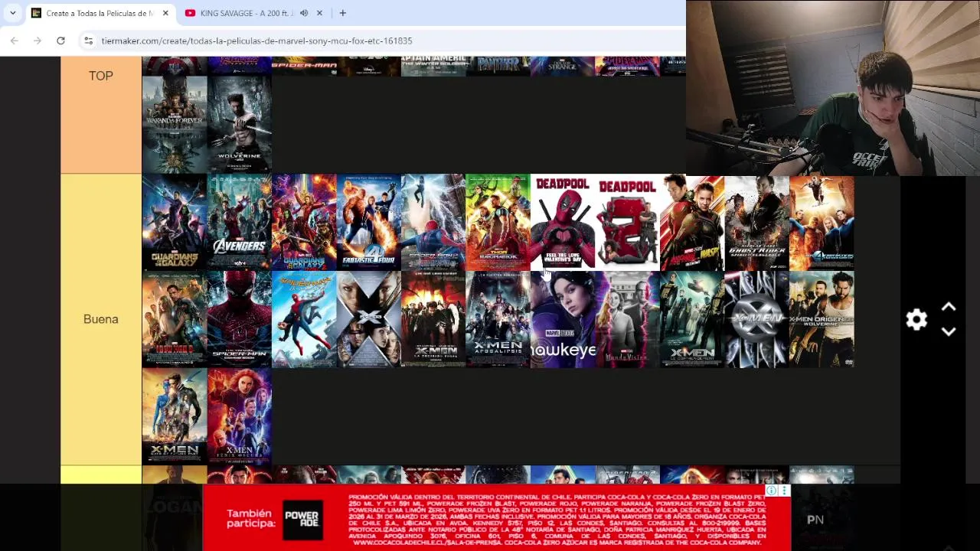Pick the Ant-Man and the Wasp poster

(x=692, y=223)
